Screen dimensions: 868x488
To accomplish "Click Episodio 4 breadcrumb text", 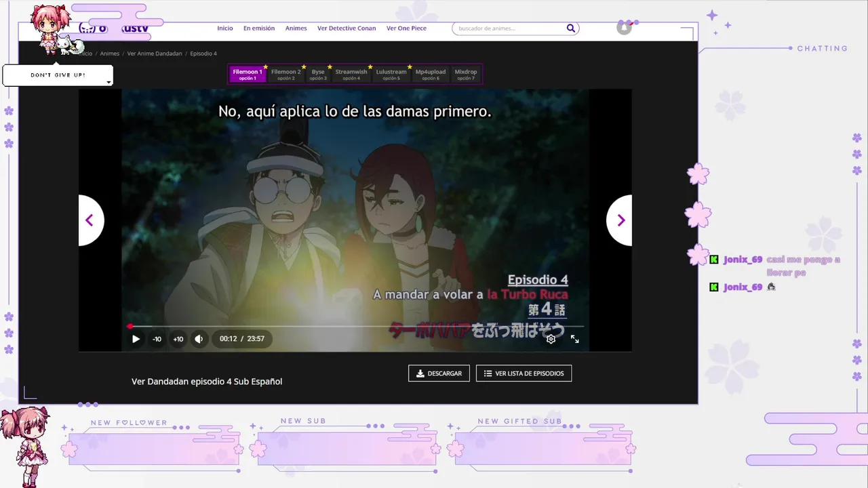I will pos(203,54).
